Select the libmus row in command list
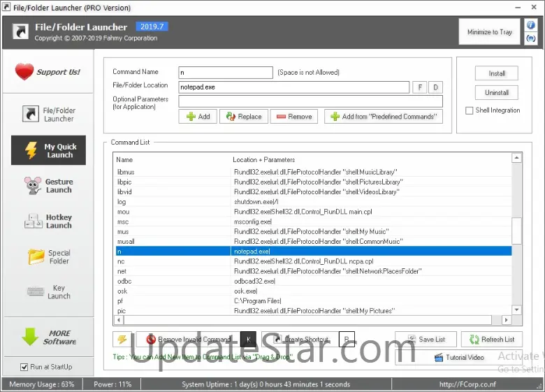 tap(314, 172)
